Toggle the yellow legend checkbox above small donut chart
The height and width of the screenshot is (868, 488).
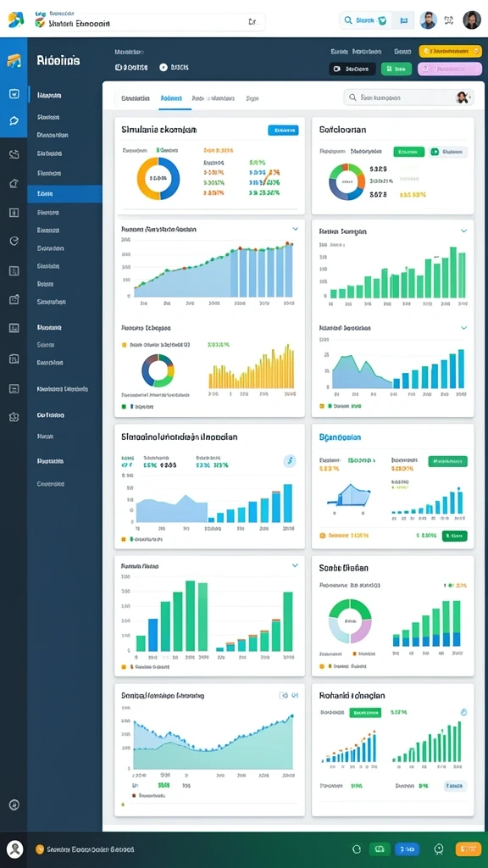coord(124,344)
